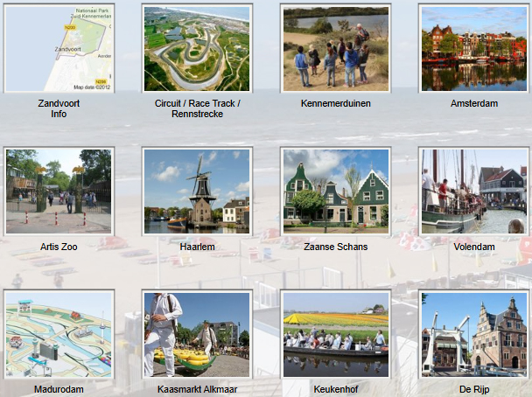Go to the "Zaanse Schans" label link
532x397 pixels.
point(335,247)
